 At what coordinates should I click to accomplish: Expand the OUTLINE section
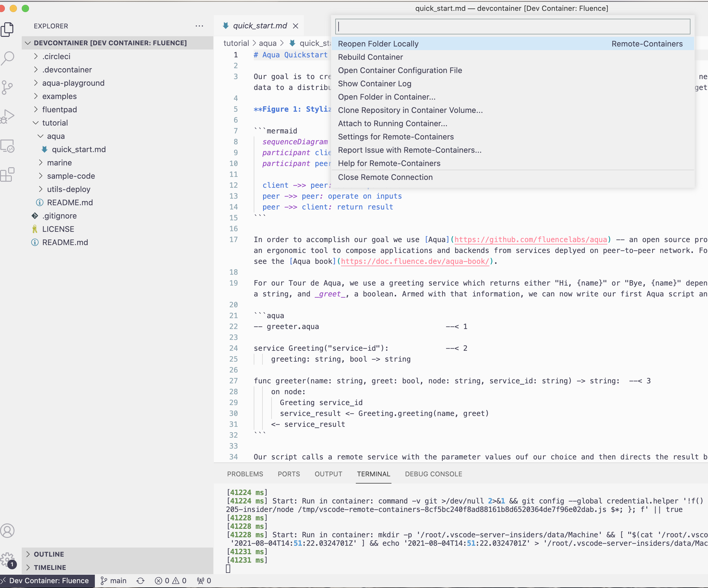click(117, 554)
